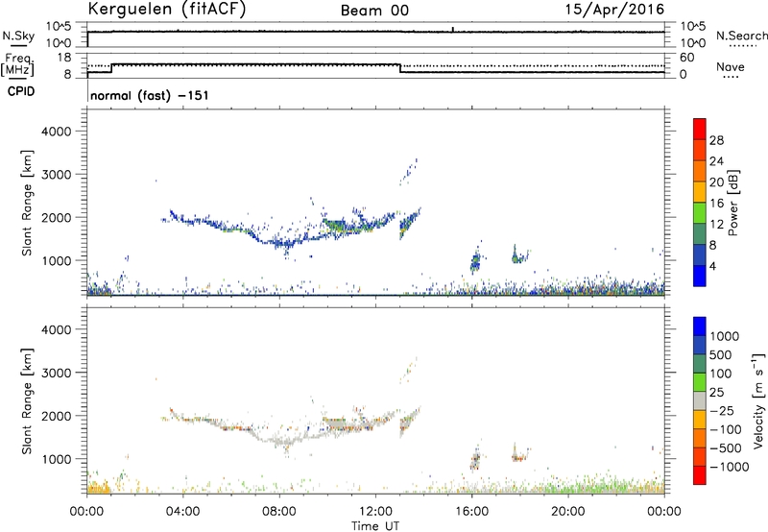Click the frequency step-down line near 13:00 UT

400,68
